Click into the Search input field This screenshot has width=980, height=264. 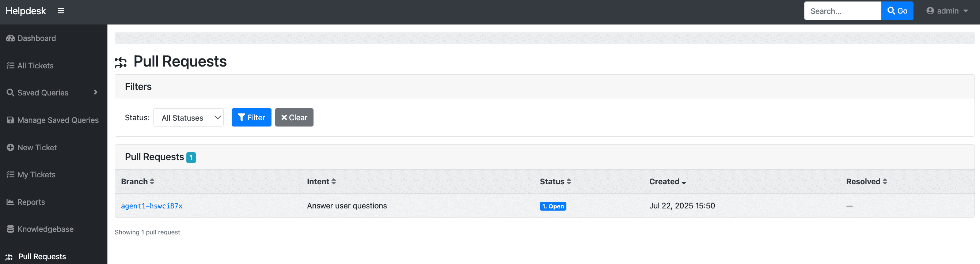pos(842,11)
